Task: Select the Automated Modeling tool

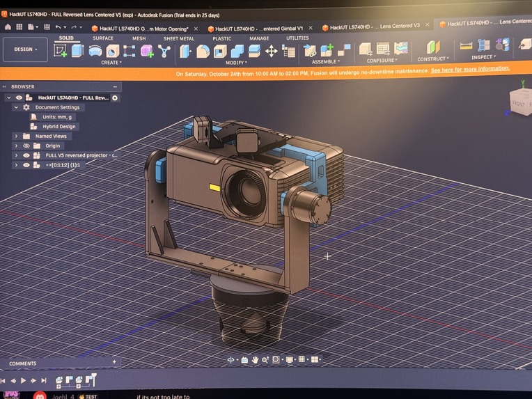Action: (x=164, y=52)
